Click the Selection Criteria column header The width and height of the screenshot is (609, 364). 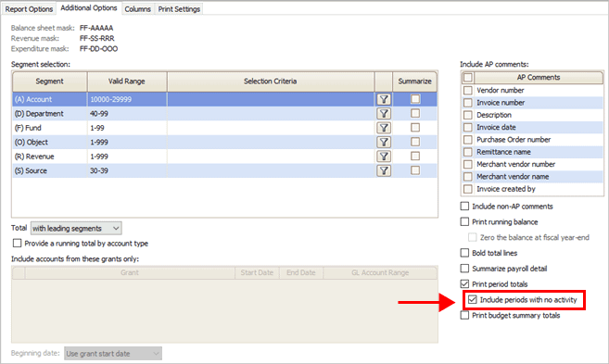[271, 82]
